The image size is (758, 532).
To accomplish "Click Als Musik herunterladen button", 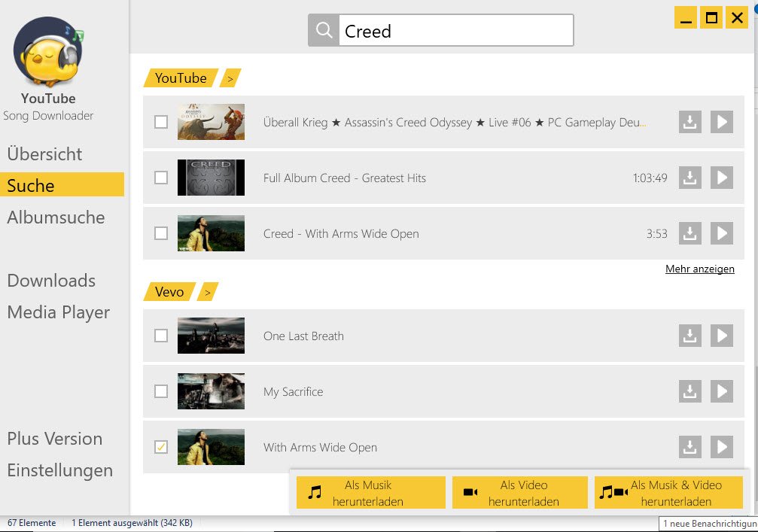I will point(371,492).
